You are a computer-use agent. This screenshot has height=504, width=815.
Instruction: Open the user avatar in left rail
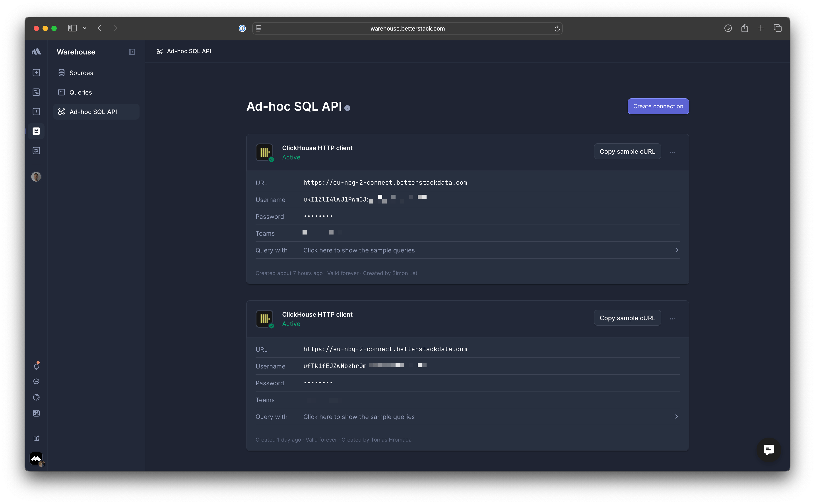(x=36, y=177)
